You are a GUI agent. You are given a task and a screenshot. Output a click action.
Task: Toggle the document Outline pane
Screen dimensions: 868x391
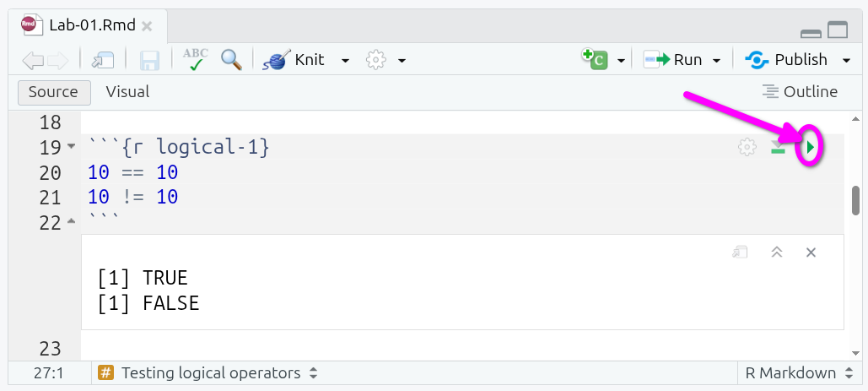click(x=800, y=92)
